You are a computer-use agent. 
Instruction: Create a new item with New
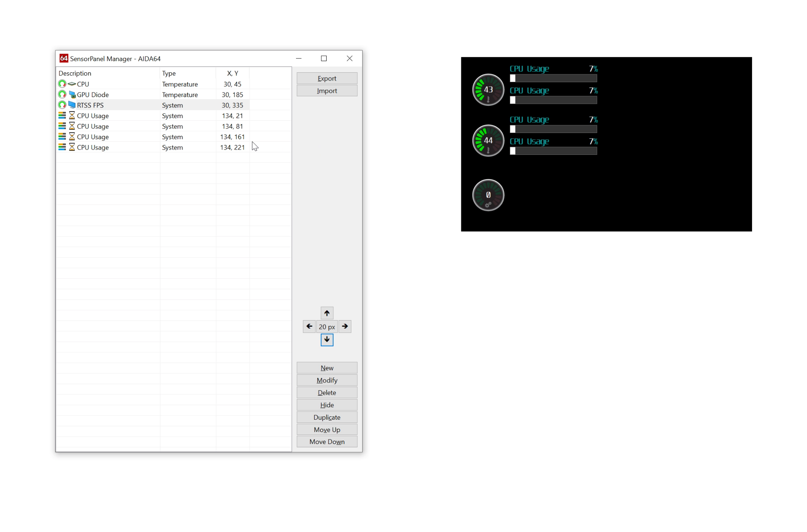(327, 368)
